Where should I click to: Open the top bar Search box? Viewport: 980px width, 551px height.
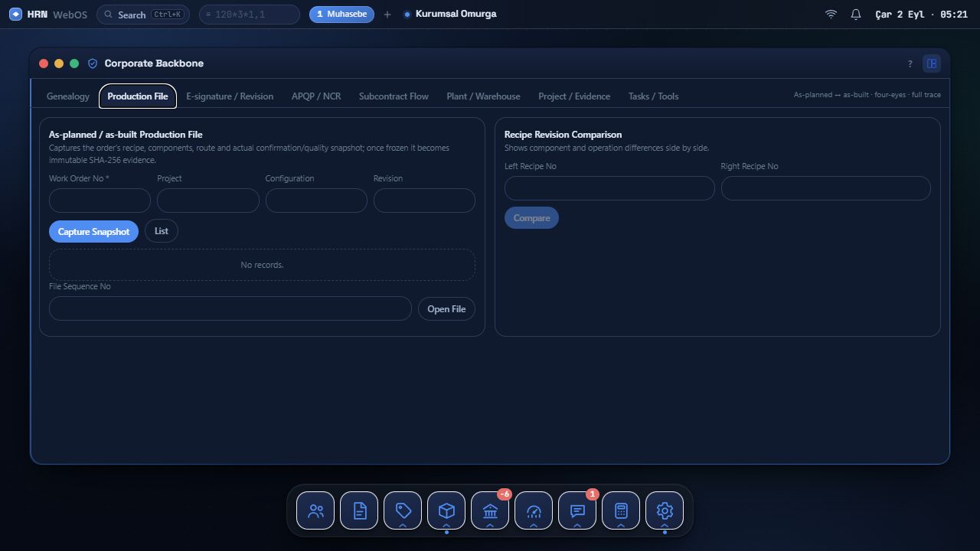point(143,15)
